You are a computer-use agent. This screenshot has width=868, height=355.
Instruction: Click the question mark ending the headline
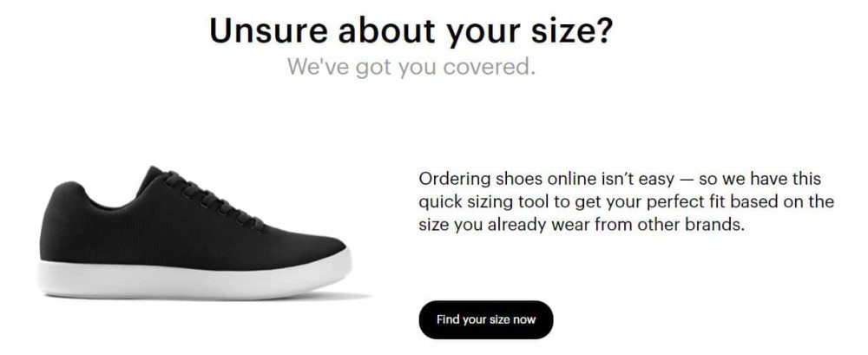click(605, 30)
